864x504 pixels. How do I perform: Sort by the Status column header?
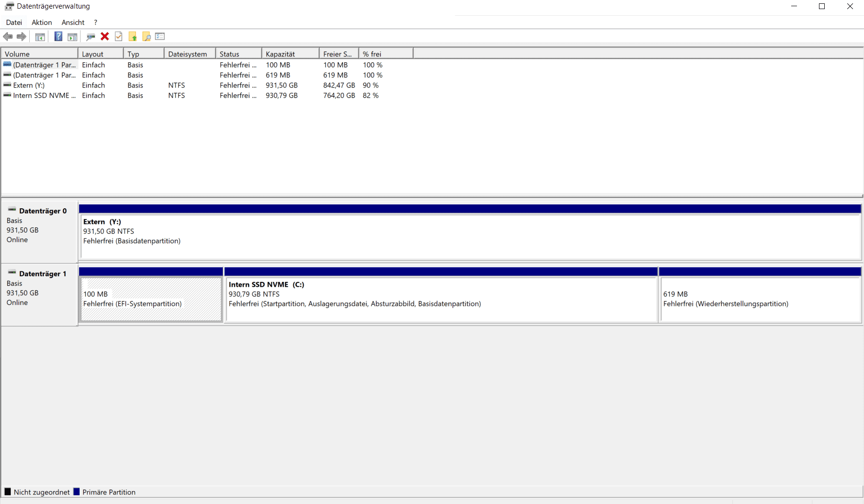click(x=239, y=54)
